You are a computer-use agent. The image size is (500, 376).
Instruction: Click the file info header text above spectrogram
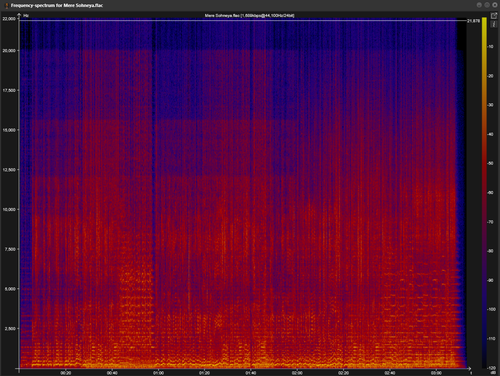(249, 15)
